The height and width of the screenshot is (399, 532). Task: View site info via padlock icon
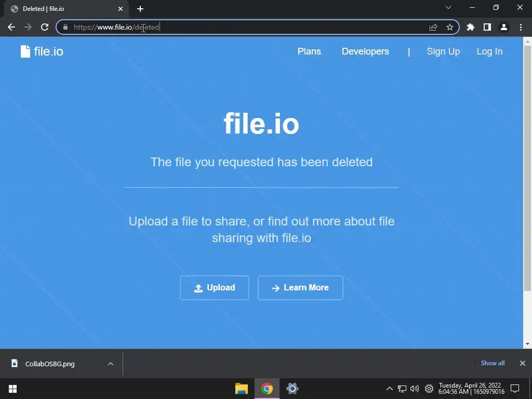[65, 27]
